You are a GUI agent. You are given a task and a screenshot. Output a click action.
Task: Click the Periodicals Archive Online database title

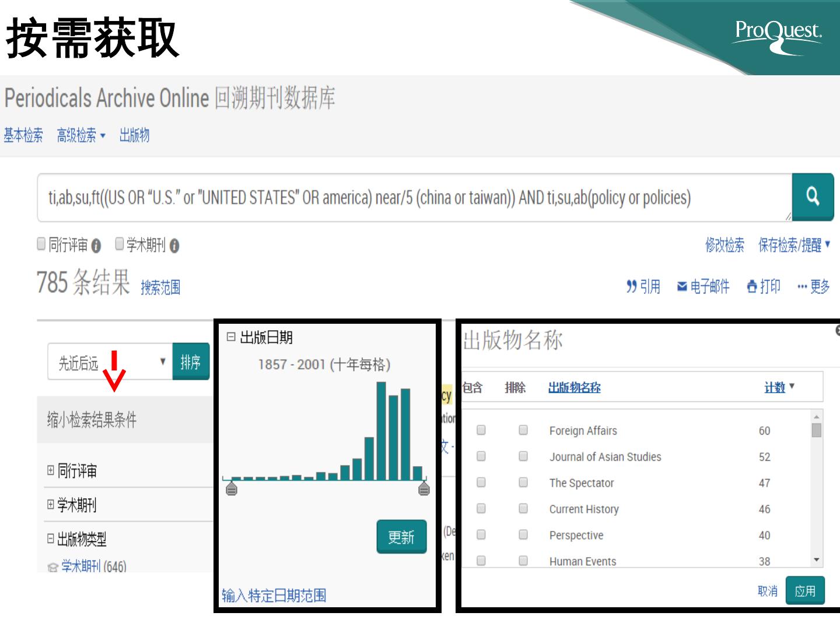click(x=170, y=98)
